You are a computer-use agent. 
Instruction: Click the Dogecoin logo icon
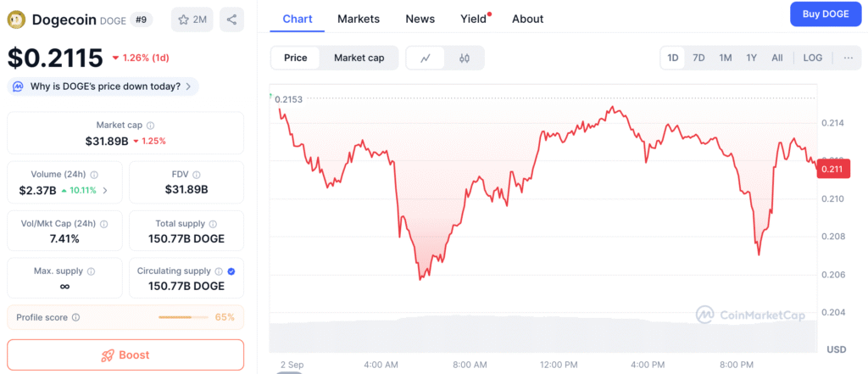(15, 20)
